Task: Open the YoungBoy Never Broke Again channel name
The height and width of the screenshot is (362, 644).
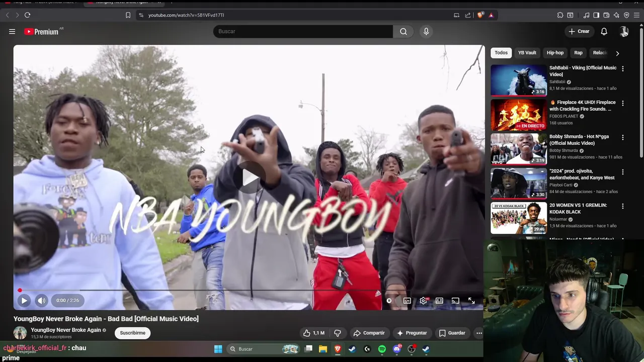Action: click(x=66, y=330)
